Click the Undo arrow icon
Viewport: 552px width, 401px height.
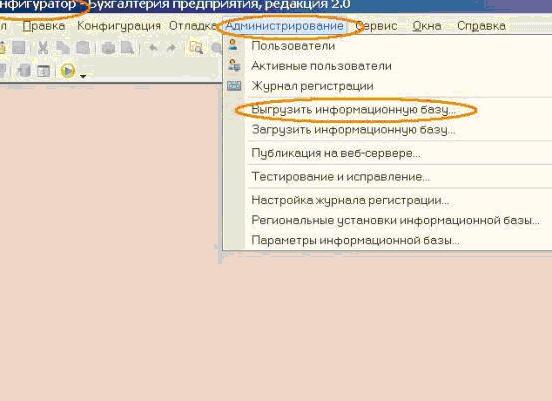[x=153, y=48]
